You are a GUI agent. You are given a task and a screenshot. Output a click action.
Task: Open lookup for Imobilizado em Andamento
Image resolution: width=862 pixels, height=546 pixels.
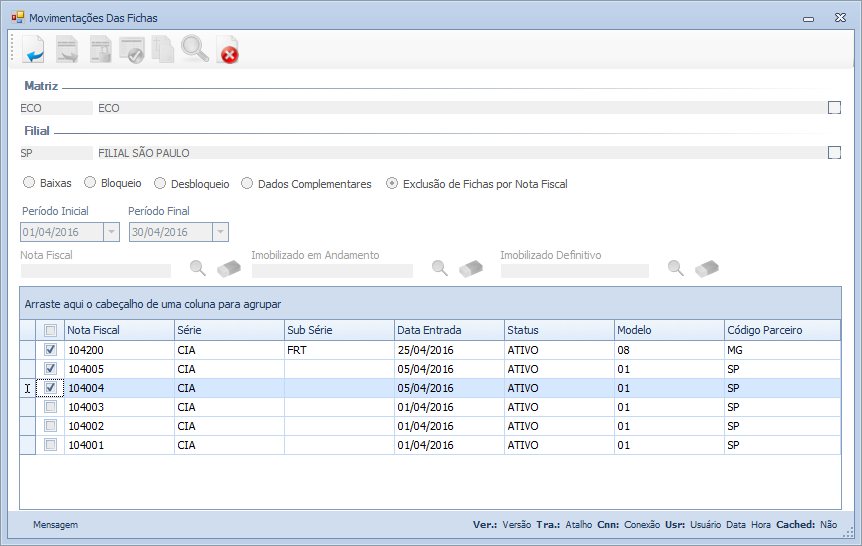click(439, 268)
